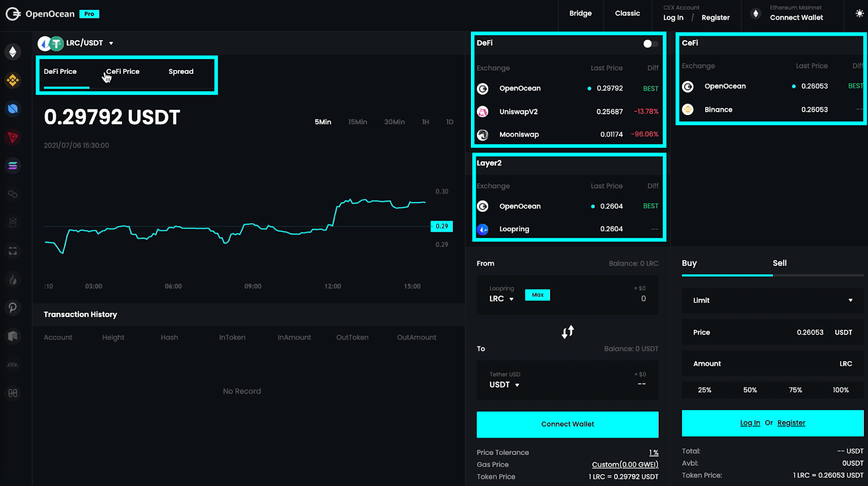Set chart interval to 15Min
868x486 pixels.
coord(358,122)
